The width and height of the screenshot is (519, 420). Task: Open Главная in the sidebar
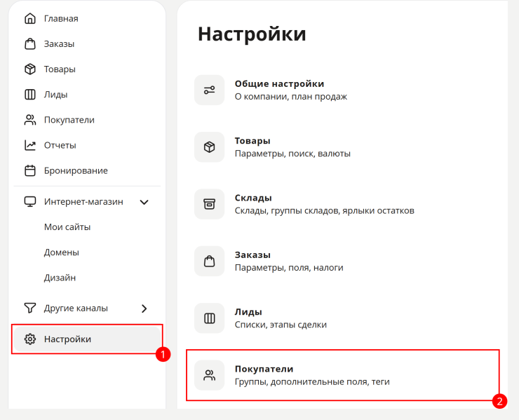point(61,18)
